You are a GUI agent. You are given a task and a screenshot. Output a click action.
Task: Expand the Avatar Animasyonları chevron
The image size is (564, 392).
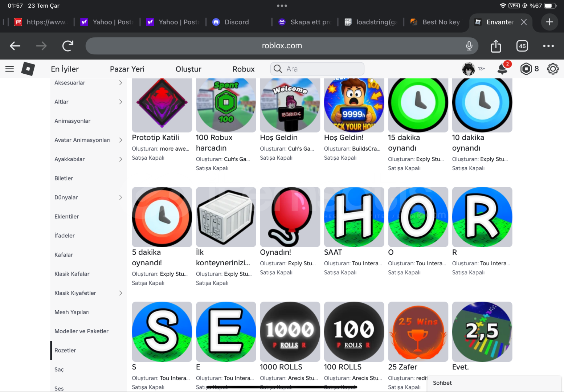click(120, 140)
